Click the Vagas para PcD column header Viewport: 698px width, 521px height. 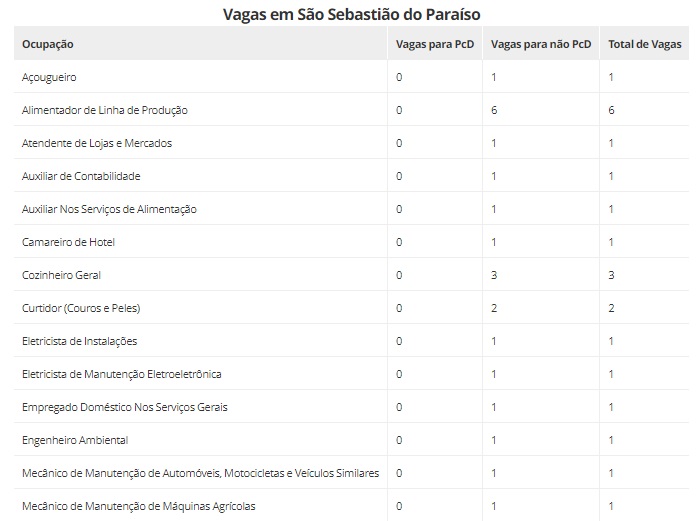[433, 44]
